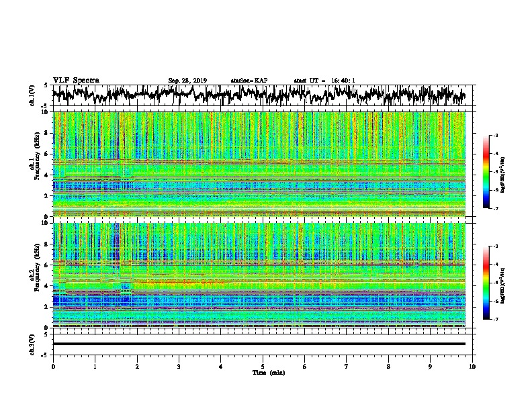Click the ch.1 spectrogram color bar
The height and width of the screenshot is (411, 532).
[x=486, y=172]
